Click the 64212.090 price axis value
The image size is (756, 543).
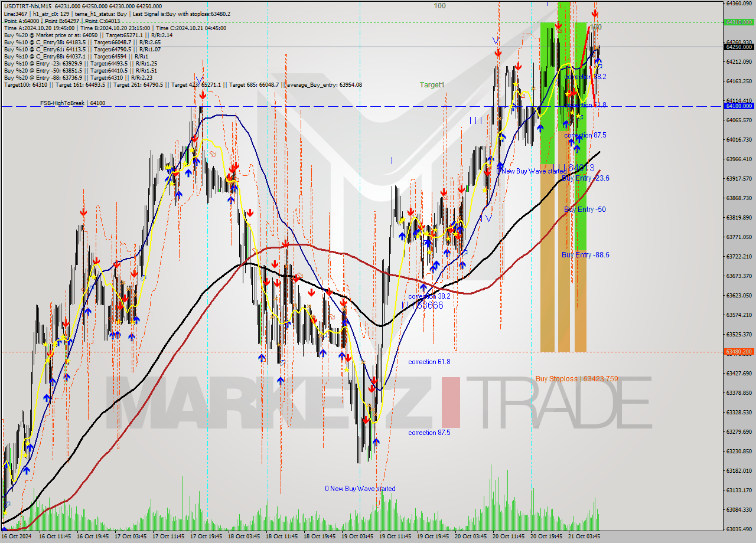pos(739,61)
